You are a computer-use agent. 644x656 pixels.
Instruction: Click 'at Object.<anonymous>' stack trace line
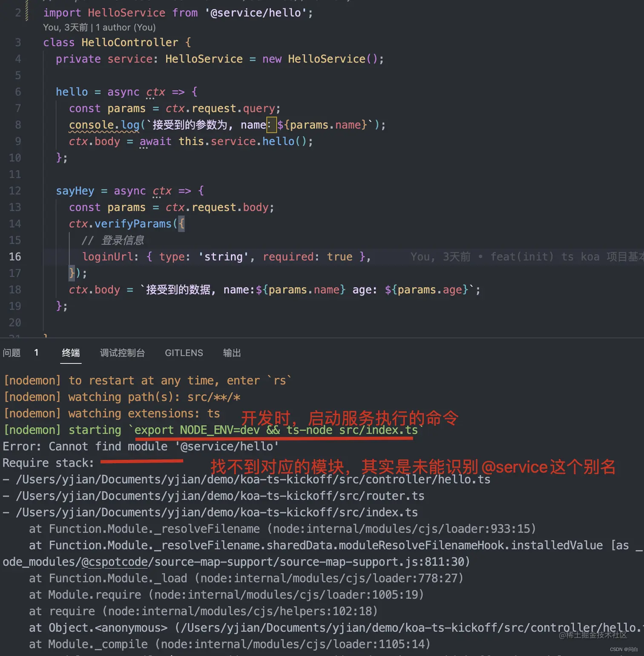pos(336,628)
